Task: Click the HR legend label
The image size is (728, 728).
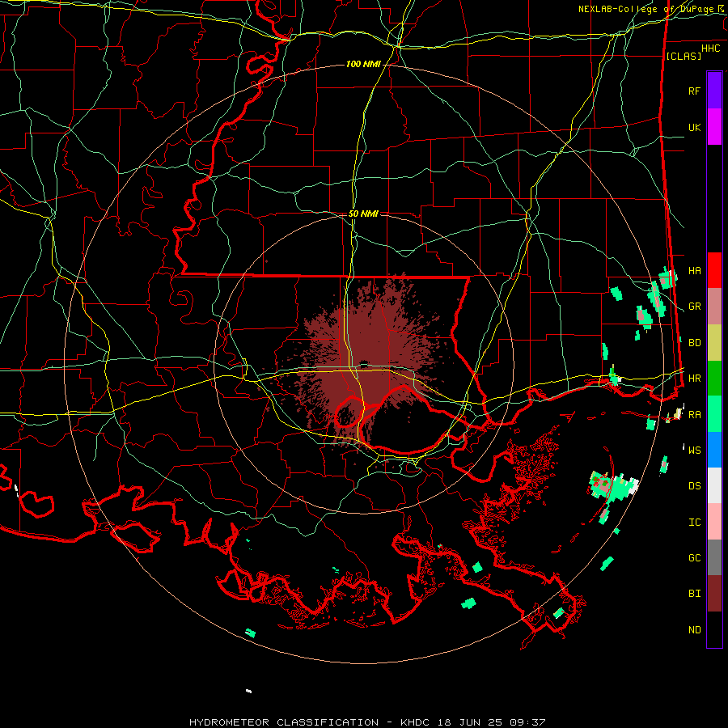Action: point(694,379)
